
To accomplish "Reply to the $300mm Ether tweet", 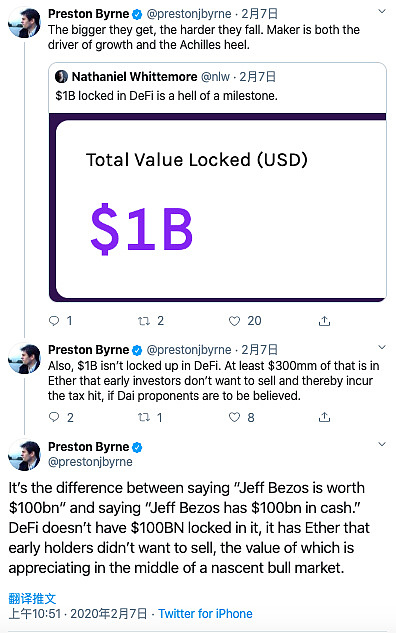I will [x=54, y=417].
